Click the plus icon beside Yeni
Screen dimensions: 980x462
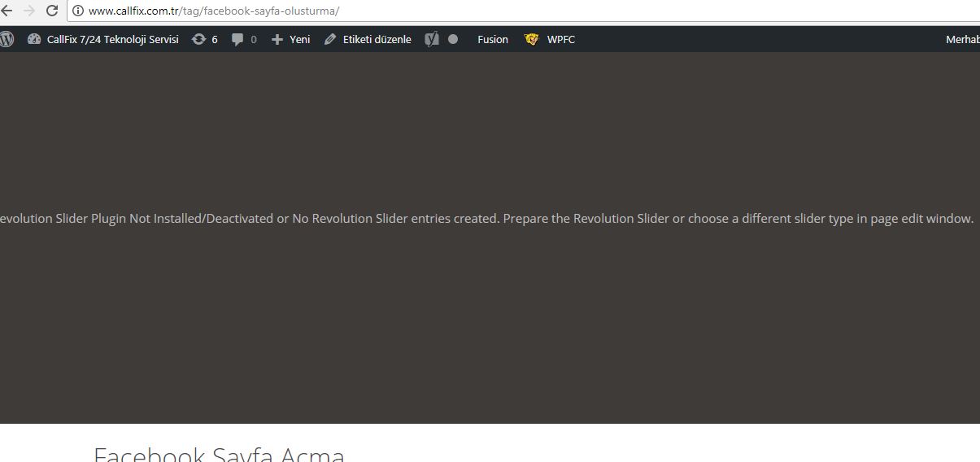(x=277, y=39)
